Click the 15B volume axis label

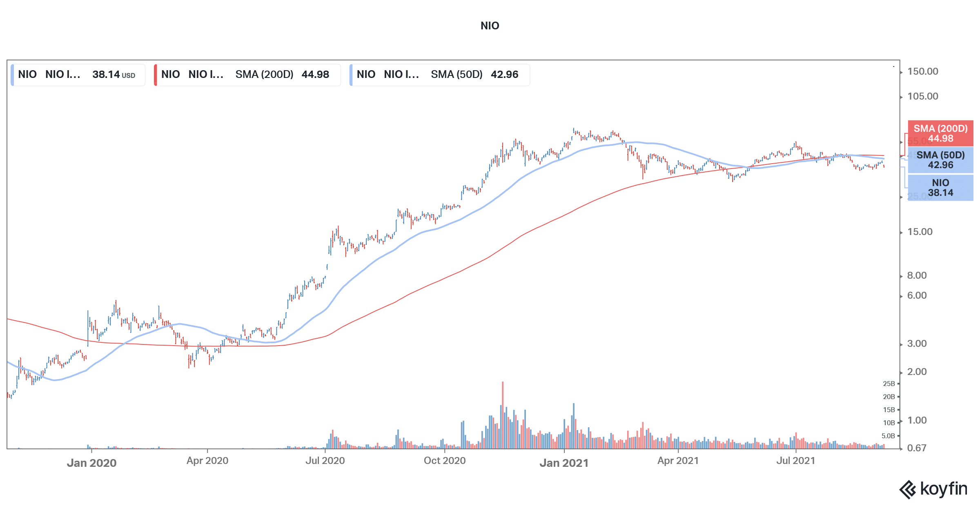coord(889,410)
